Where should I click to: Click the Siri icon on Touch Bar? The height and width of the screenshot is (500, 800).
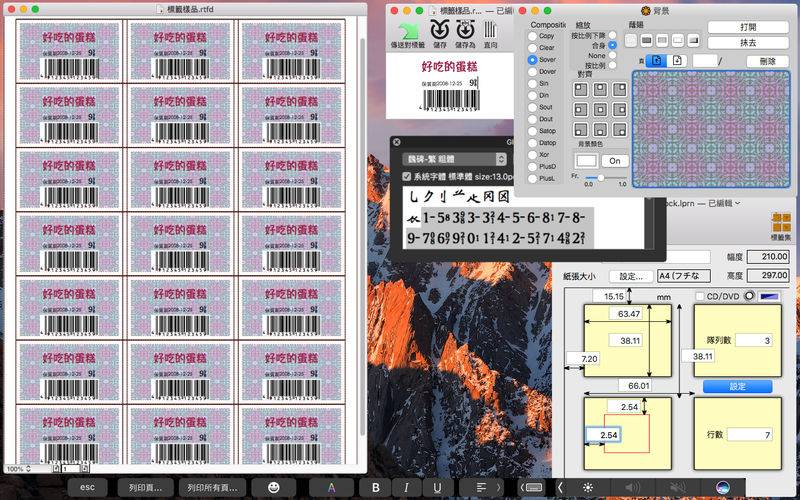pos(722,487)
